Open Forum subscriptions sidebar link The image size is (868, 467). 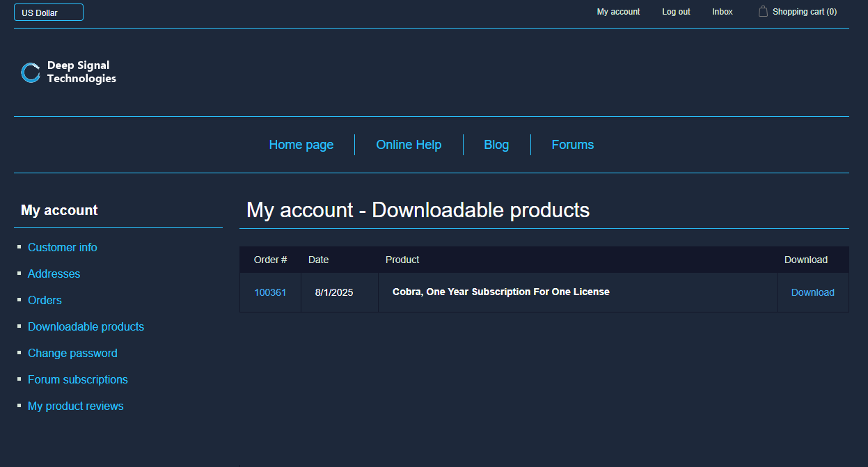tap(77, 380)
